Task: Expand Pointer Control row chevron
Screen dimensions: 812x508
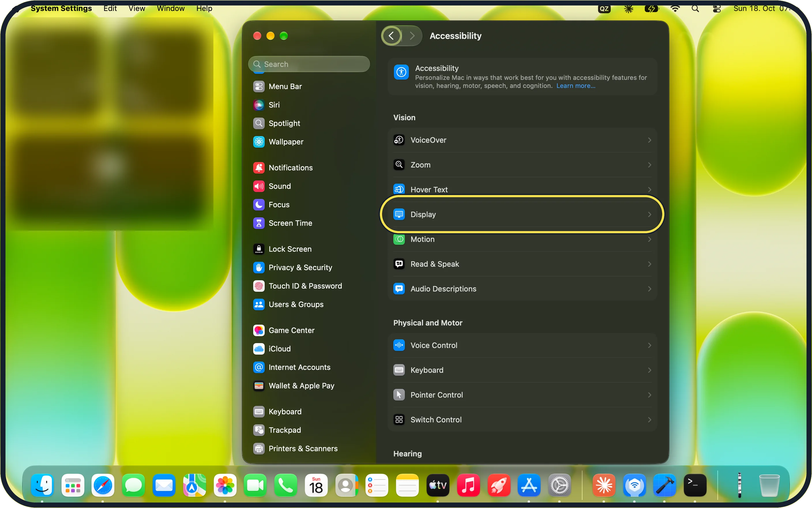Action: pos(649,395)
